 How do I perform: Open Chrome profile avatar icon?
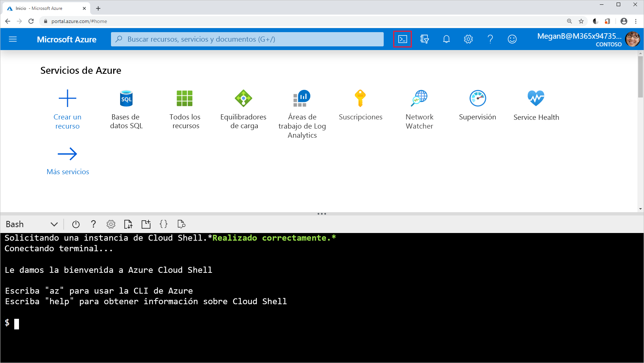(624, 21)
